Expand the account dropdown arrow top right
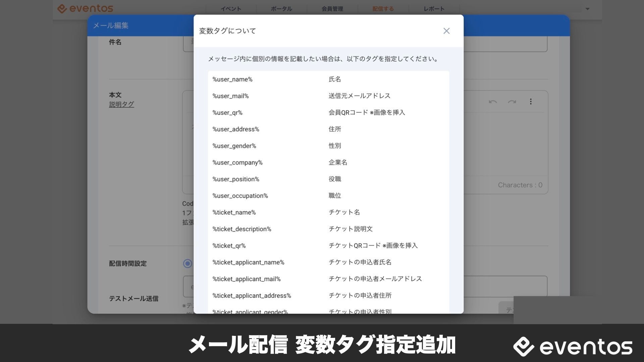Viewport: 644px width, 362px height. [x=587, y=9]
